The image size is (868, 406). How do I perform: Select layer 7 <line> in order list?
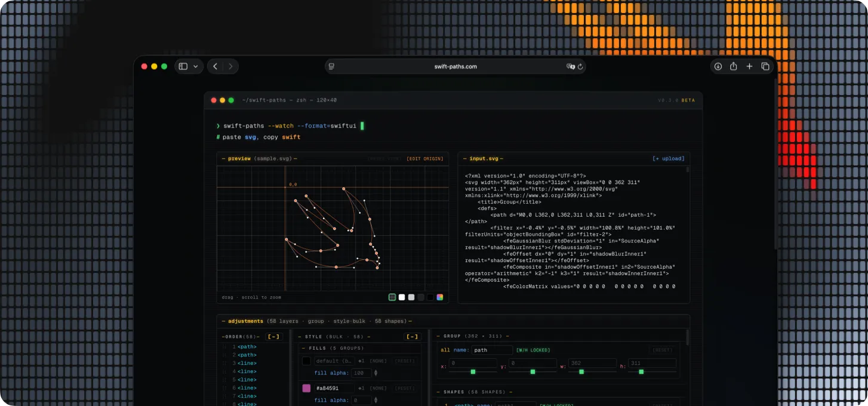[247, 396]
